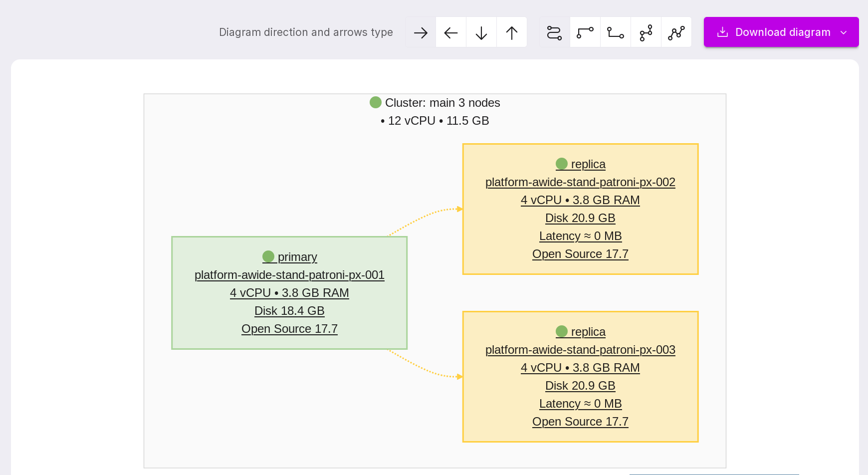Select the S-curve route arrow type

click(x=555, y=32)
